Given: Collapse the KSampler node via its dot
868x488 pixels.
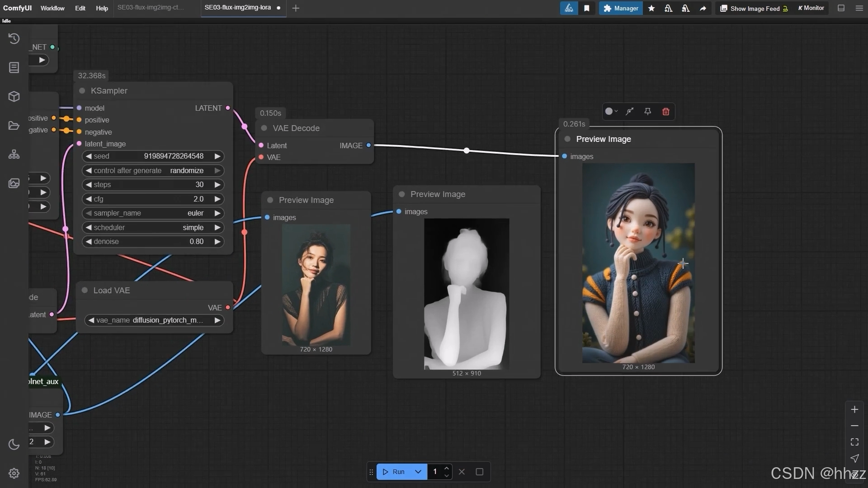Looking at the screenshot, I should pos(82,91).
